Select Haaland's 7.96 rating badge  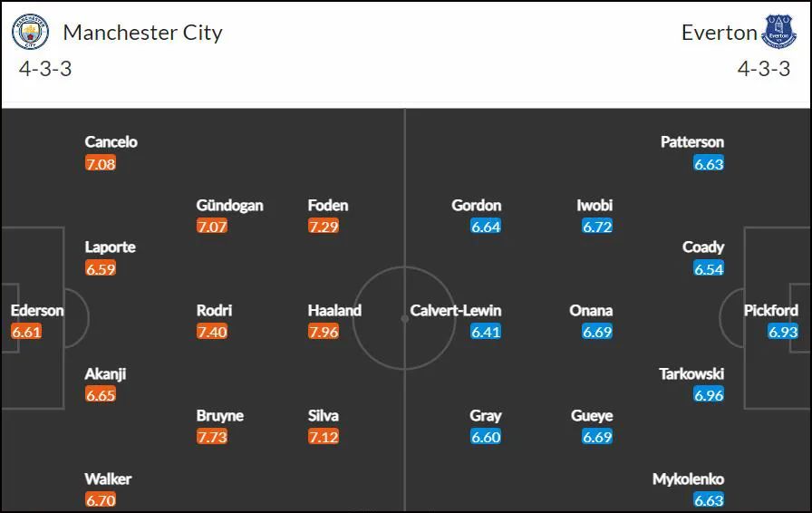(x=324, y=332)
